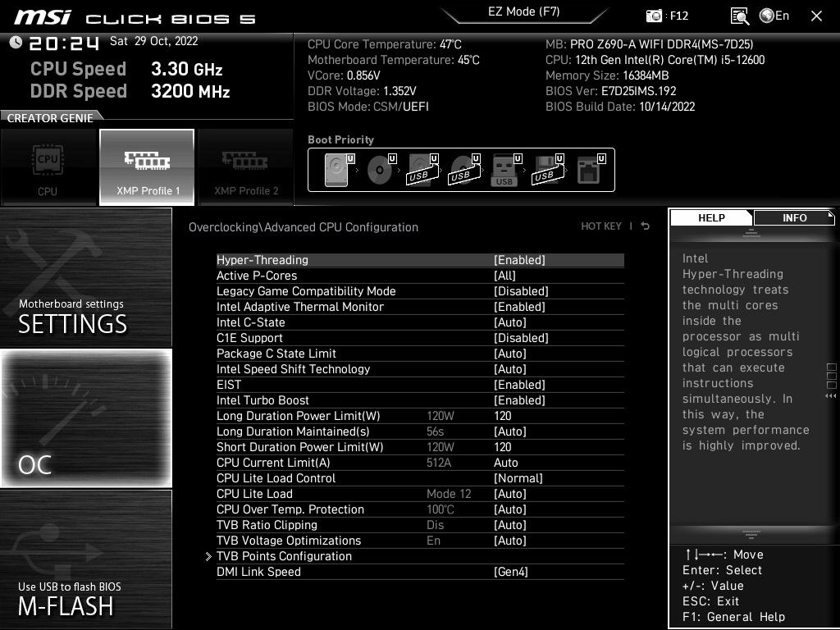Click the clock icon beside the time
840x630 pixels.
point(16,42)
